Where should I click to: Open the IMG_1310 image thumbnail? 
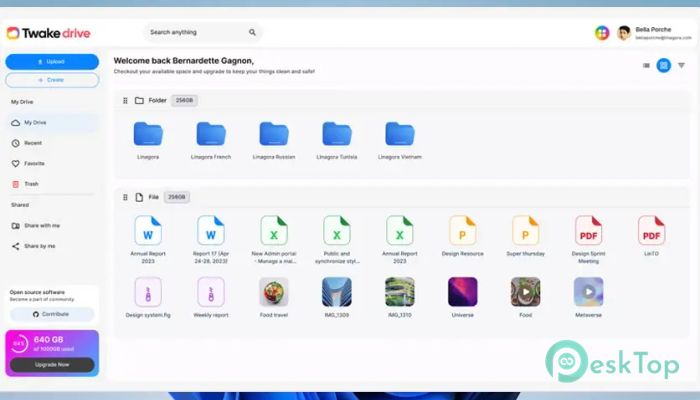(x=400, y=292)
